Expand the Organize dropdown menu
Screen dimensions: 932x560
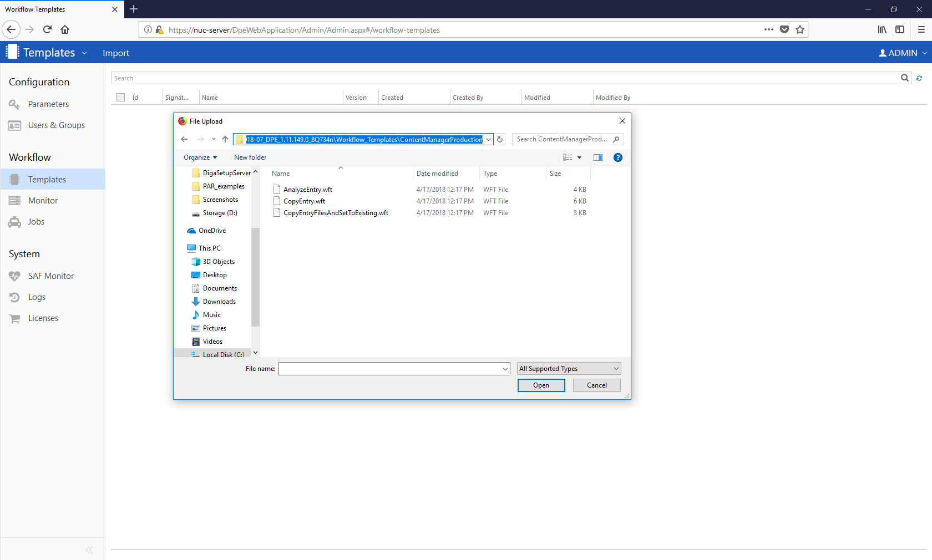coord(200,157)
